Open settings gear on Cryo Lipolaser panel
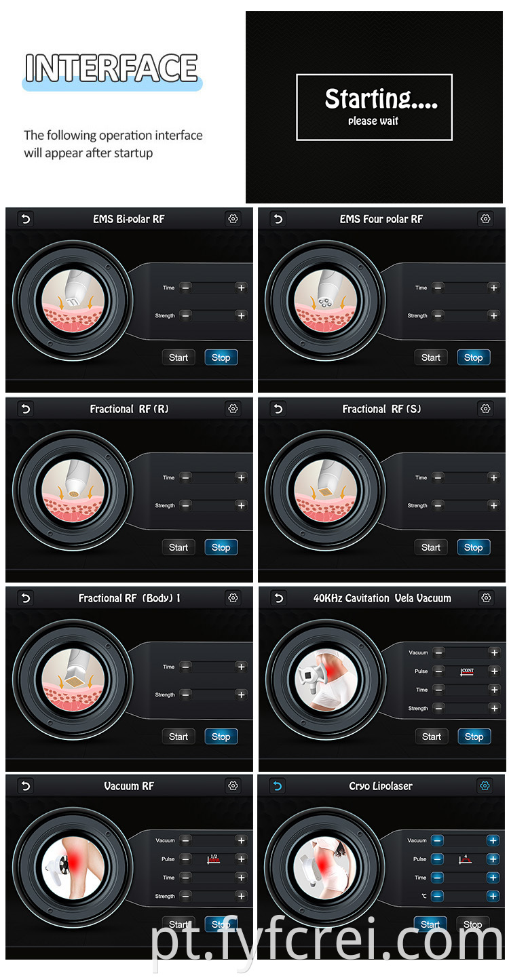 tap(485, 786)
